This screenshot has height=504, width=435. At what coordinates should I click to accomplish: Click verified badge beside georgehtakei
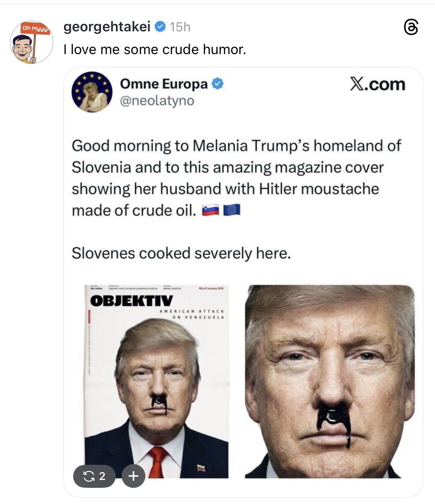pos(160,27)
